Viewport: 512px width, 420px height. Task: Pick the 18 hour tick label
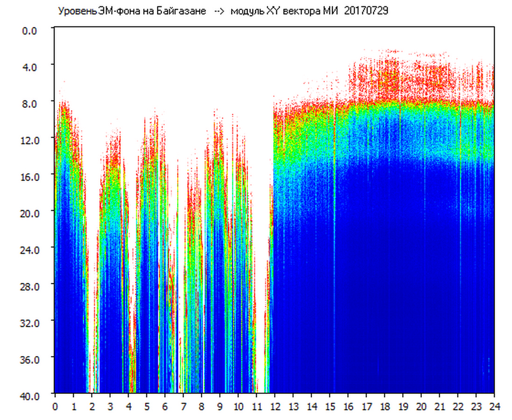point(384,406)
